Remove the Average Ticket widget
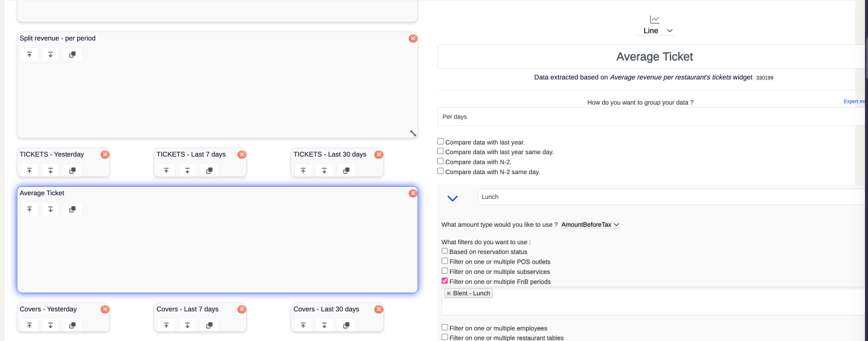 point(413,193)
